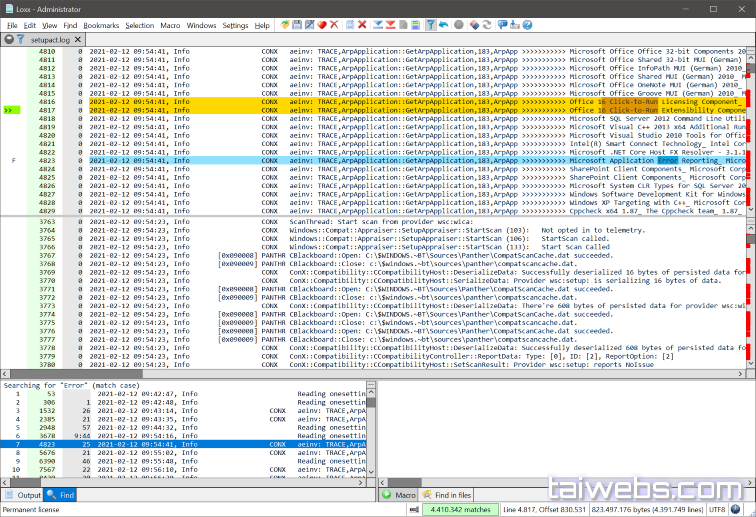Toggle the funnel filter toolbar icon

429,24
